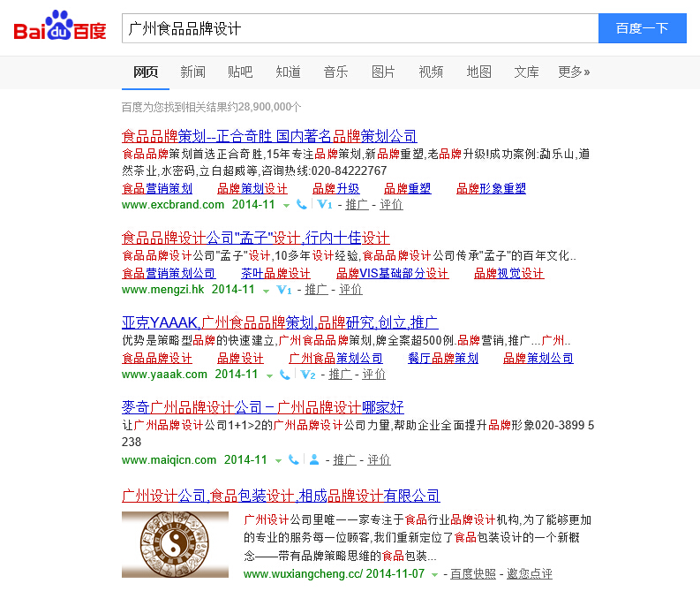Screen dimensions: 700x591
Task: Click V2 verification badge beside www.yaaak.com
Action: pos(307,375)
